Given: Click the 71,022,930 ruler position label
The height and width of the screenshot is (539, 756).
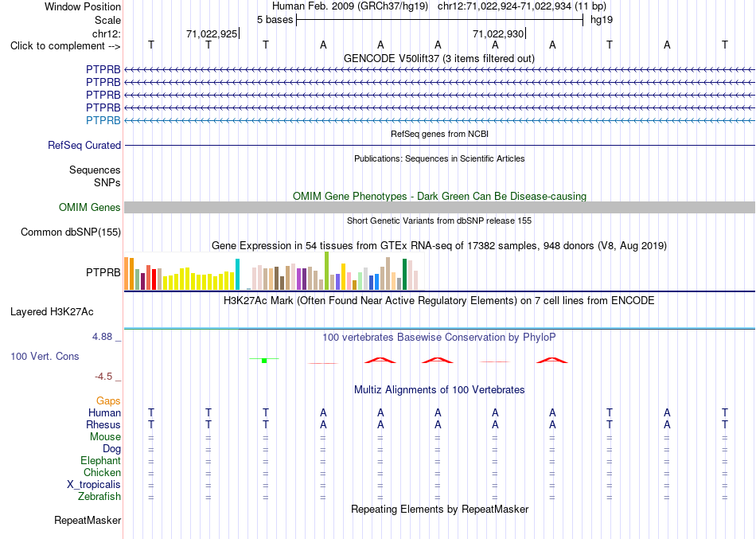Looking at the screenshot, I should point(498,33).
